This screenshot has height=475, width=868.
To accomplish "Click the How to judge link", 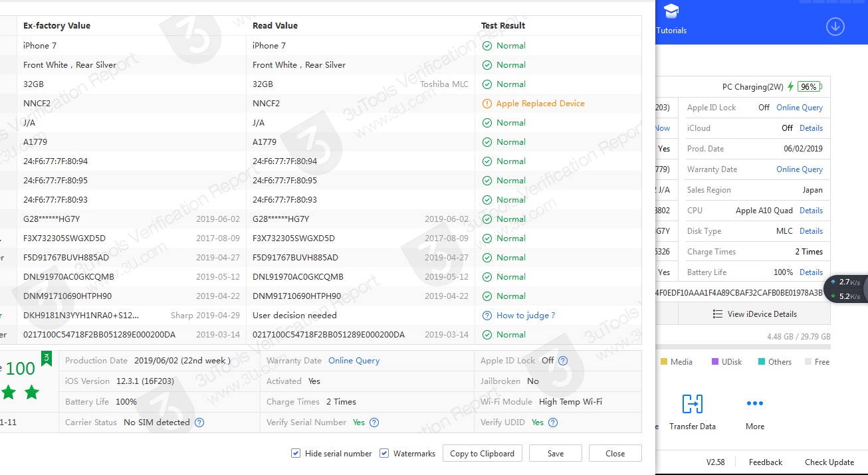I will 526,316.
